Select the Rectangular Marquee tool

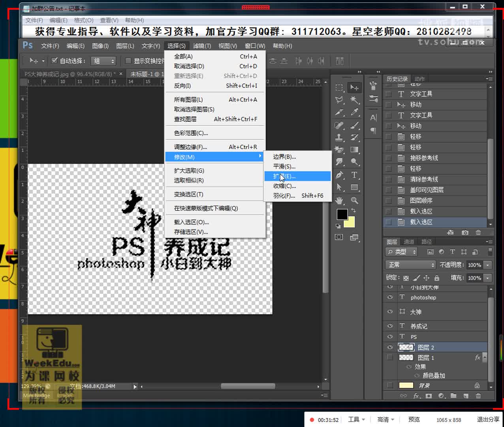click(x=339, y=87)
